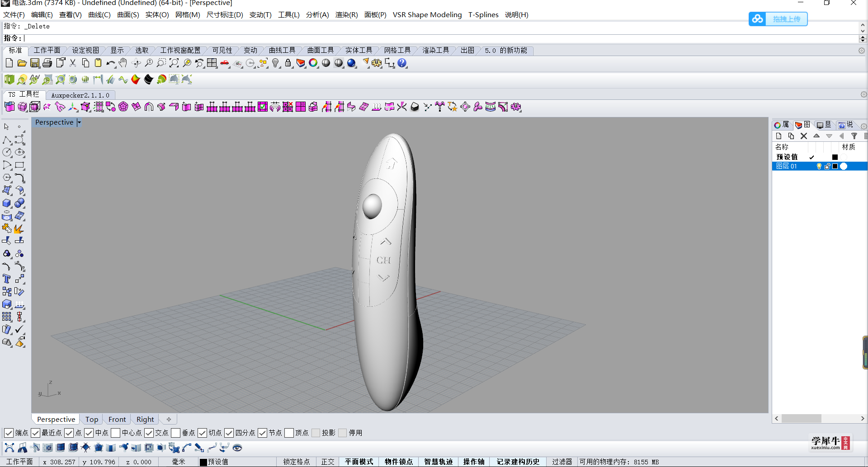Click the Explode icon in the left sidebar
The image size is (868, 467).
pyautogui.click(x=19, y=229)
